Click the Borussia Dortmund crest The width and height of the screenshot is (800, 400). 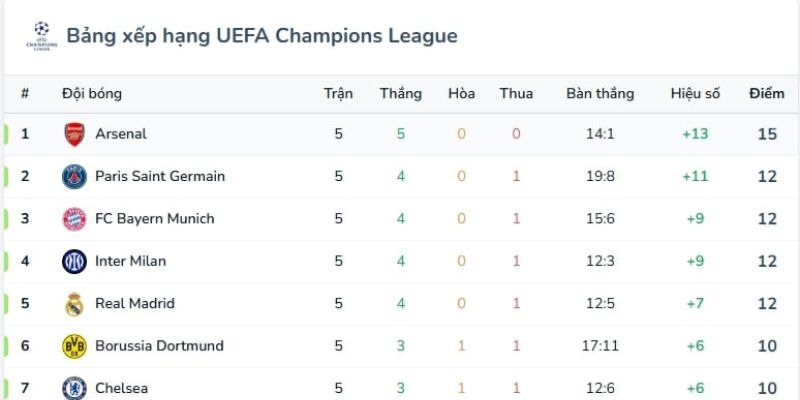tap(75, 346)
